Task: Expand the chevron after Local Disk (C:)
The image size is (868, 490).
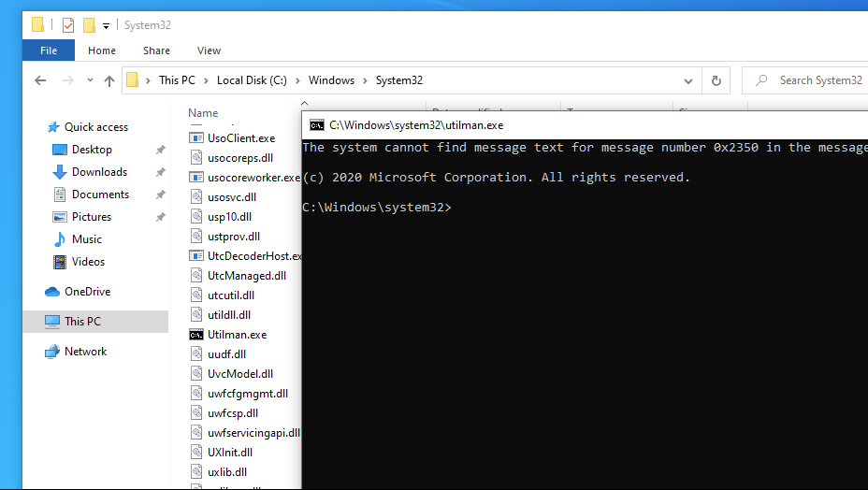Action: (297, 80)
